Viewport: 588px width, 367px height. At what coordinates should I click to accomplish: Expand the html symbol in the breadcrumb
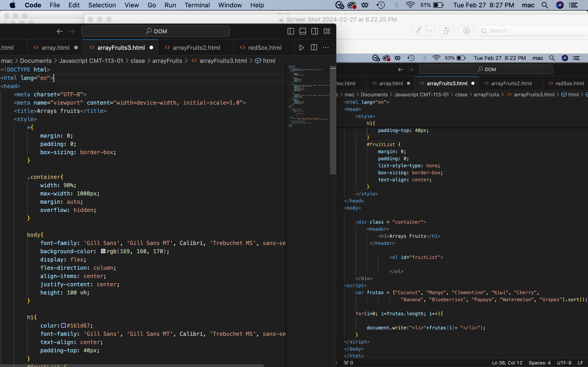[269, 61]
